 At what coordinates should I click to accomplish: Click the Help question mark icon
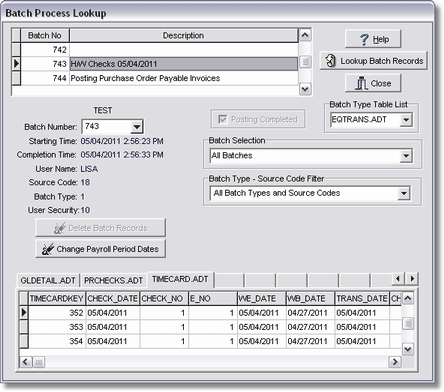coord(364,40)
